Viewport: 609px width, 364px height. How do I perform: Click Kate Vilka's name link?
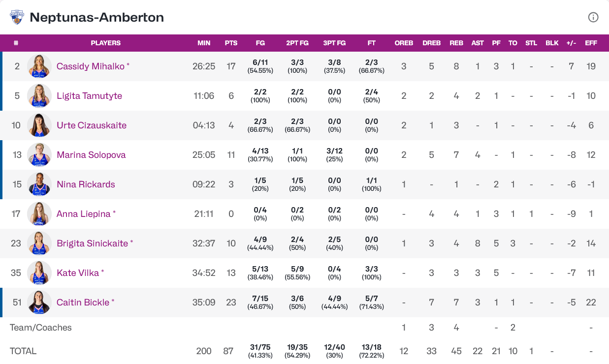pos(78,273)
